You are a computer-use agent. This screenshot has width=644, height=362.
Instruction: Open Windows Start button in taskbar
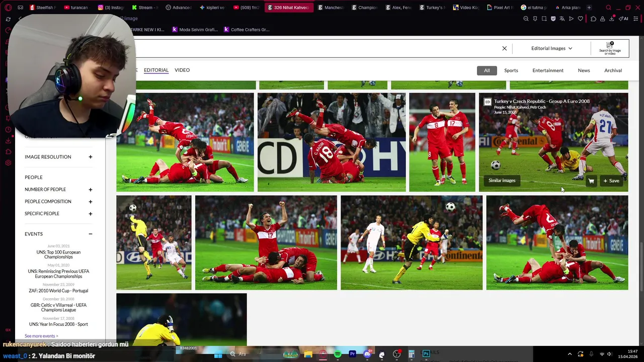point(218,354)
